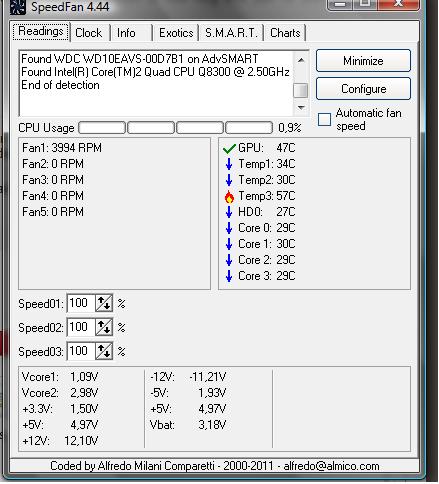Open the Charts tab
Screen dimensions: 439x484
285,33
